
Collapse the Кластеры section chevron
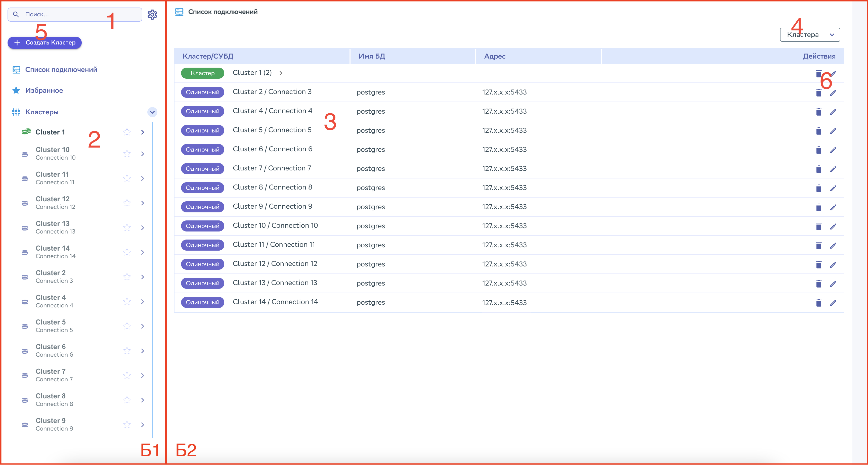tap(152, 112)
